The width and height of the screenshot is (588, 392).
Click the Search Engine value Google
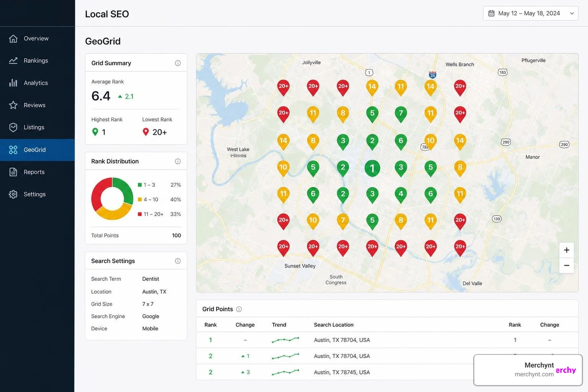(151, 317)
